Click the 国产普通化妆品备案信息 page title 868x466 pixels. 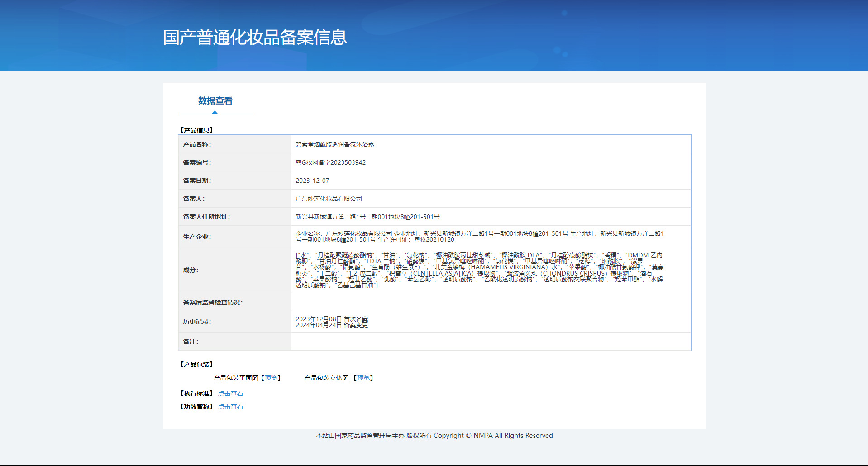pos(255,37)
